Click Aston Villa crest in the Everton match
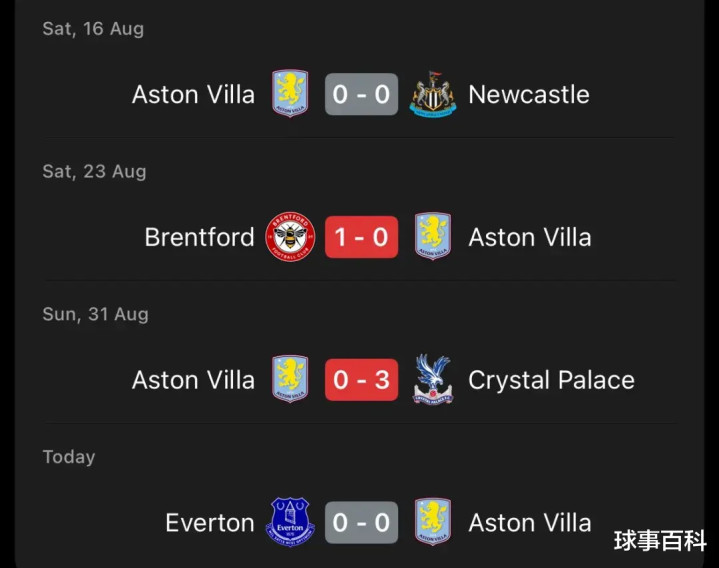 (433, 522)
